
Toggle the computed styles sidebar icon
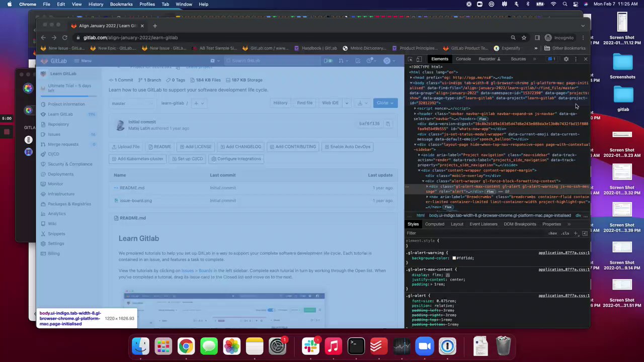584,233
